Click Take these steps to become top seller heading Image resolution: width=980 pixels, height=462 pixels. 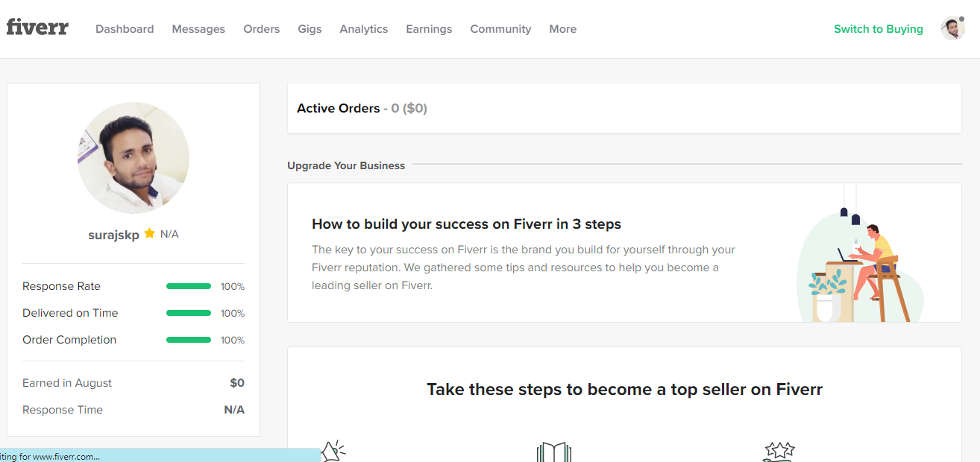click(x=624, y=389)
